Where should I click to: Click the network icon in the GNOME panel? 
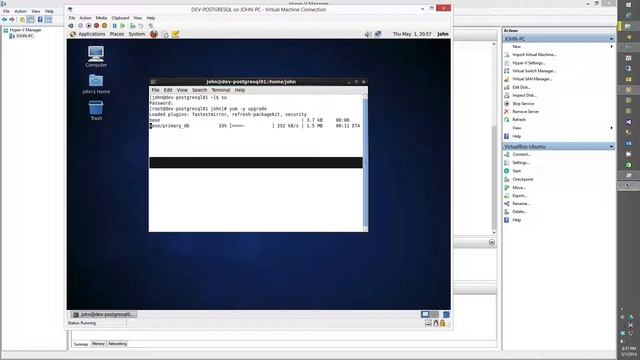coord(378,34)
